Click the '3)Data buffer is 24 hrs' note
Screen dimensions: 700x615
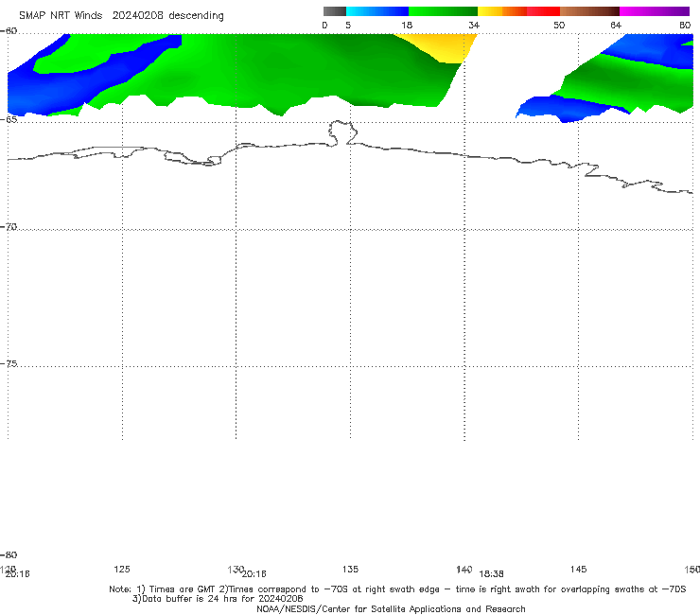(x=218, y=599)
